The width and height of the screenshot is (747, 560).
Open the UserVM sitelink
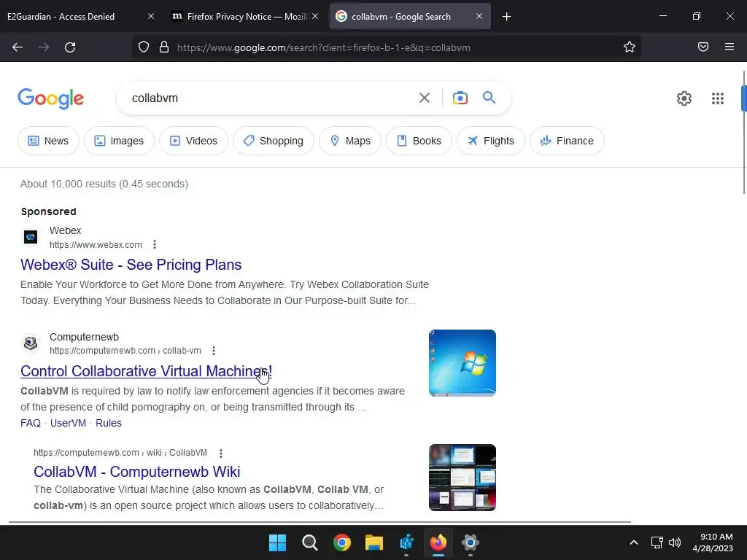tap(68, 423)
